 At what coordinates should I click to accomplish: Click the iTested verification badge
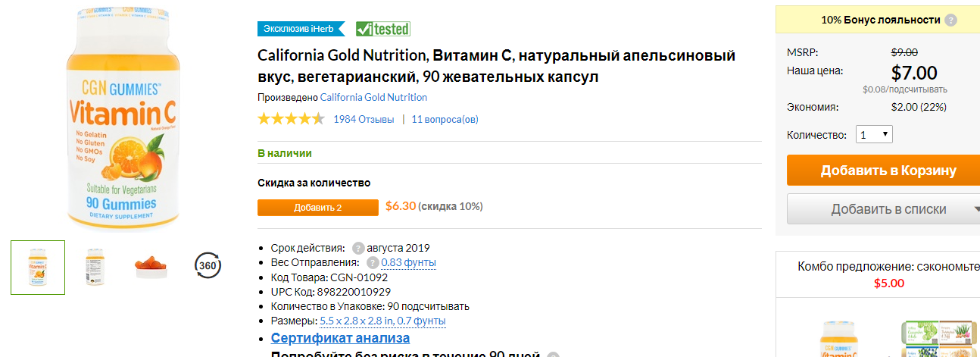pyautogui.click(x=383, y=29)
